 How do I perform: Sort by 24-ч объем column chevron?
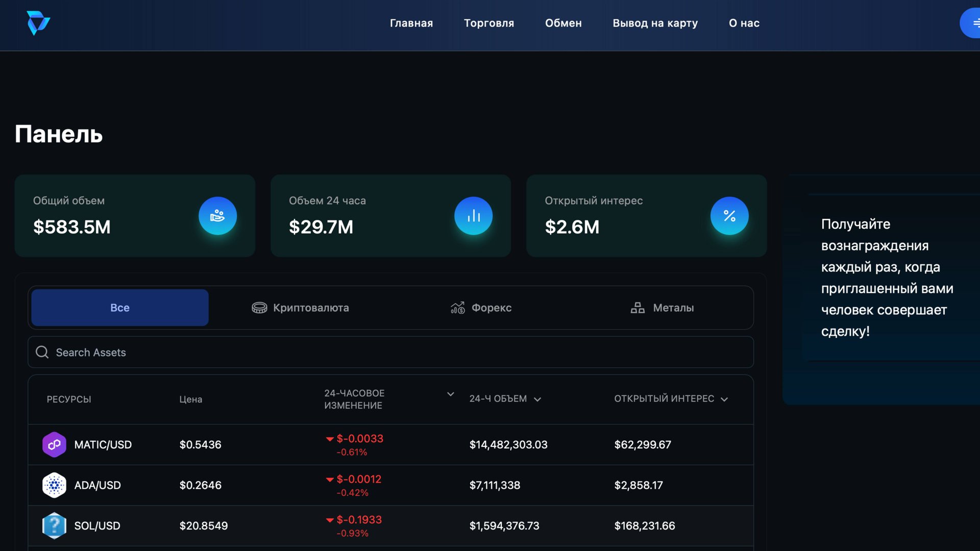537,399
